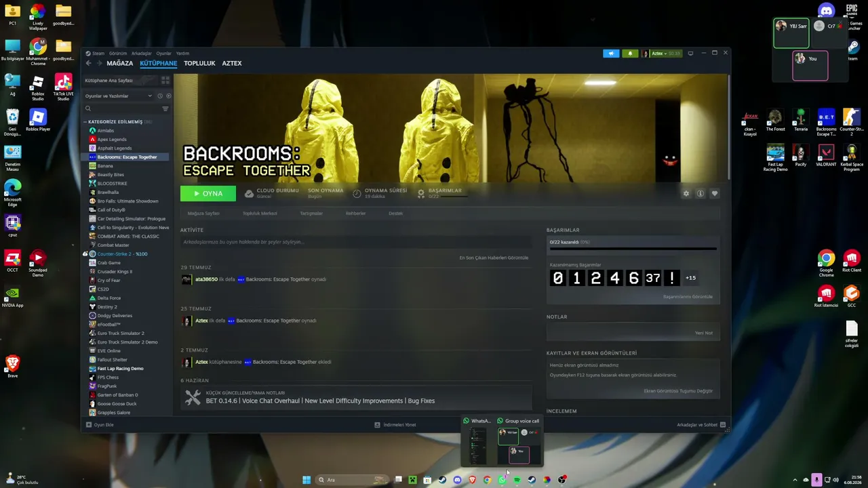868x488 pixels.
Task: Open İndirmeleri Yönet downloads manager
Action: point(395,425)
